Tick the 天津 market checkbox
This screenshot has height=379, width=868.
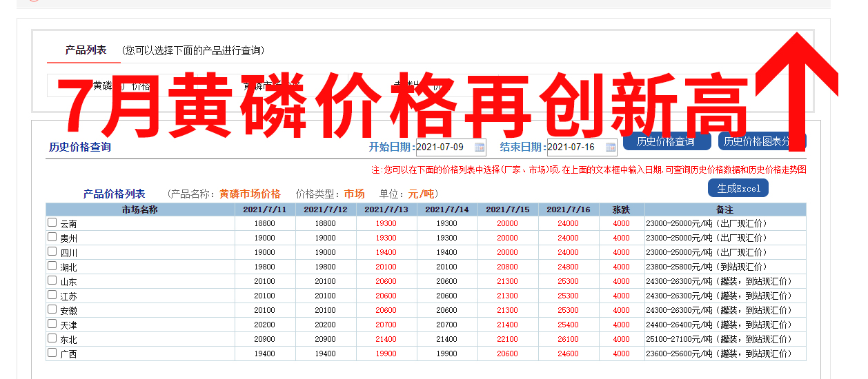coord(52,324)
